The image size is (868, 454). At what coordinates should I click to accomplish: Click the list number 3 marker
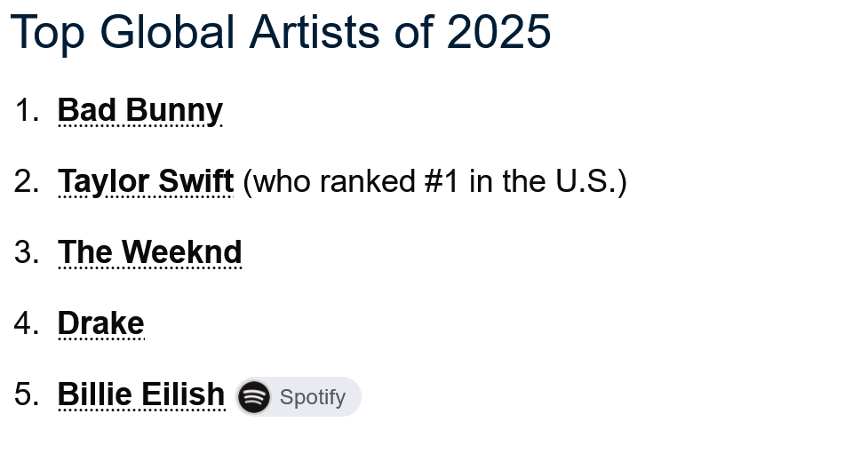pos(27,252)
